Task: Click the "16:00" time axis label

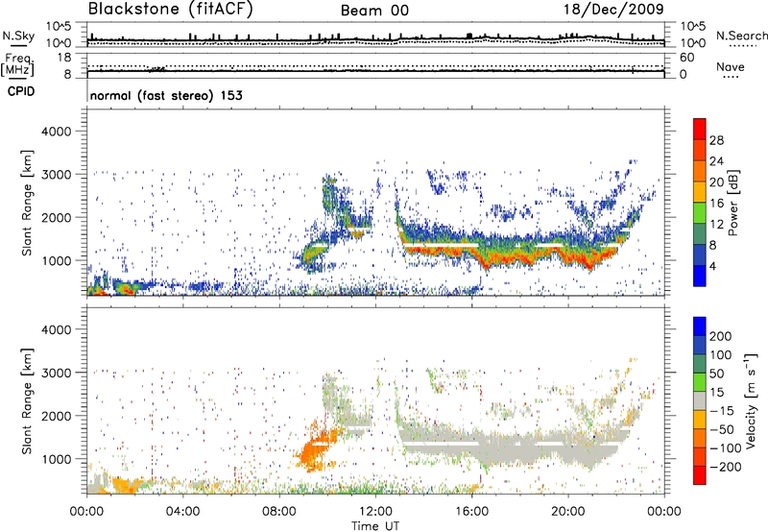Action: coord(471,512)
